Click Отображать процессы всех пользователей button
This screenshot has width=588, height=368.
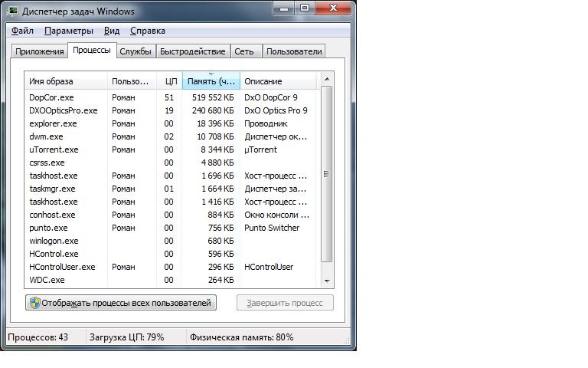(x=121, y=303)
